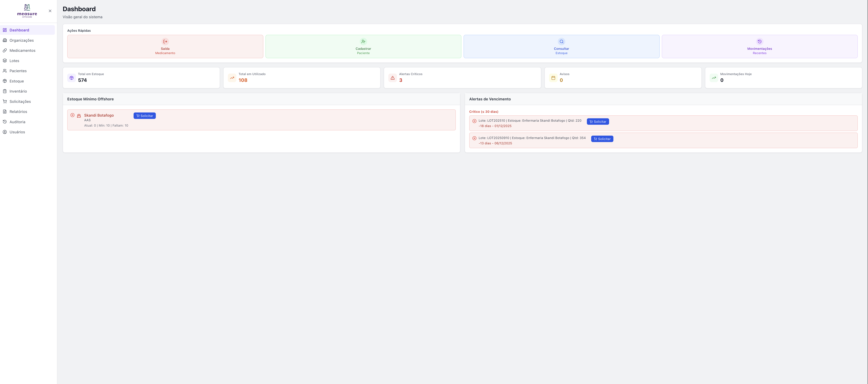Open Pacientes in the sidebar
The height and width of the screenshot is (384, 868).
(18, 71)
